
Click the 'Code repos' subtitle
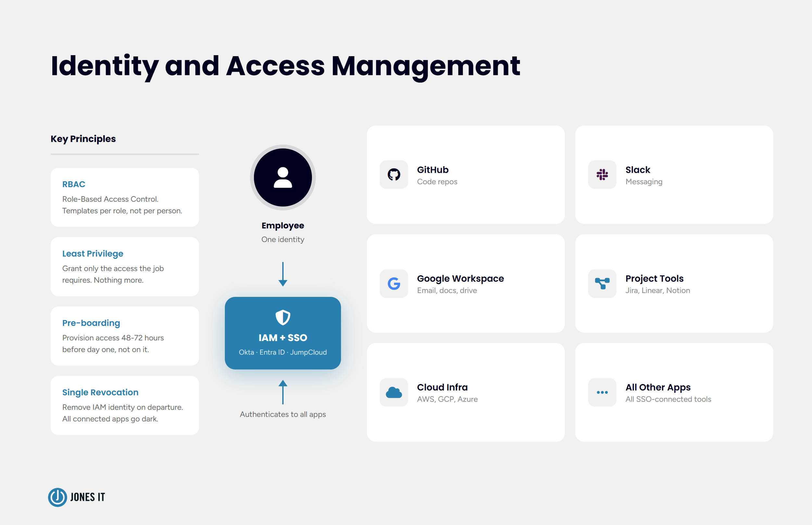(x=437, y=182)
